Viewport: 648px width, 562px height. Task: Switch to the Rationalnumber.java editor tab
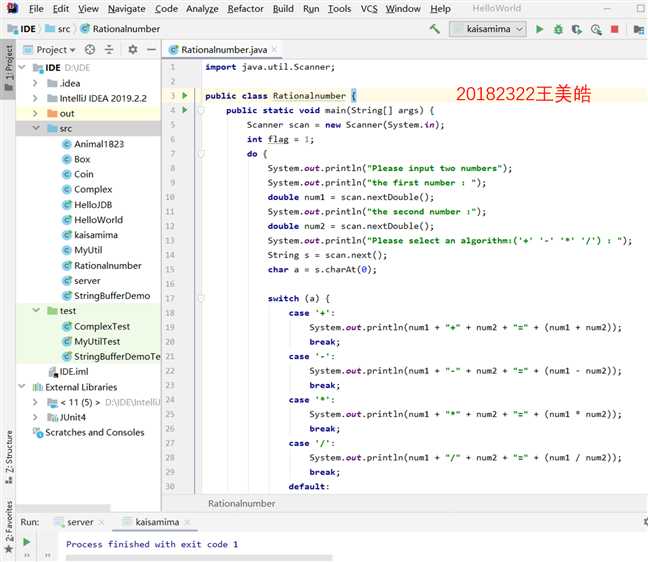coord(223,50)
